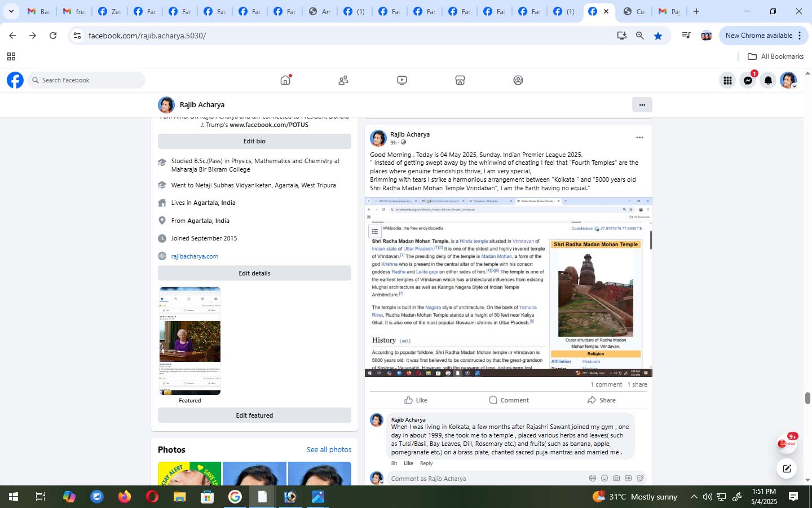Open the Featured story thumbnail

coord(190,341)
